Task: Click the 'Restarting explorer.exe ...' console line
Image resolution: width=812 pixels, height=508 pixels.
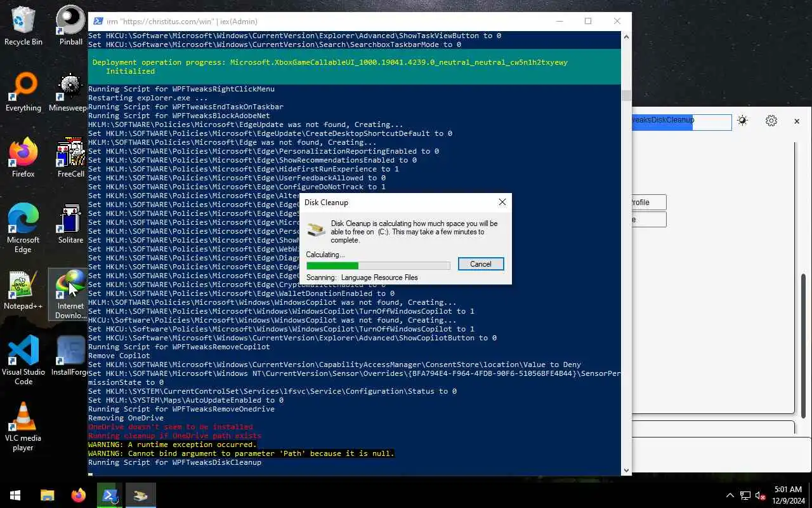Action: [x=148, y=98]
